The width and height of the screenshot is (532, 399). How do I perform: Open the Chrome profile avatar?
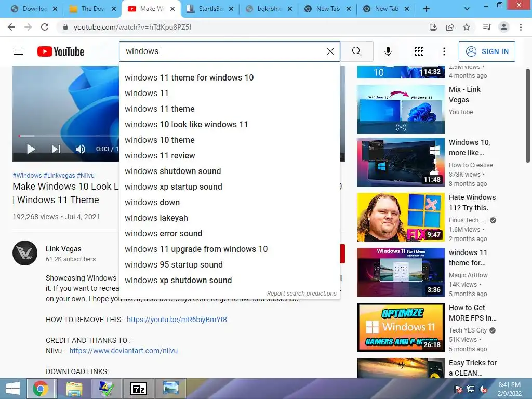(x=504, y=27)
